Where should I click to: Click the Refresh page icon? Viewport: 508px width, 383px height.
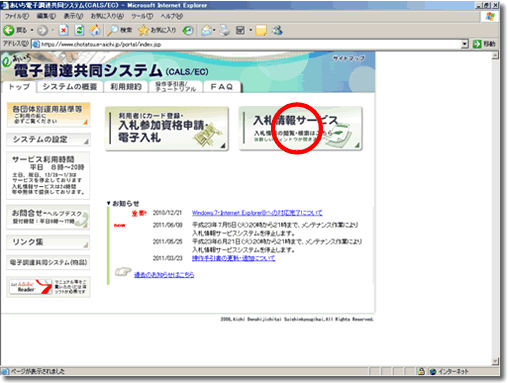79,30
